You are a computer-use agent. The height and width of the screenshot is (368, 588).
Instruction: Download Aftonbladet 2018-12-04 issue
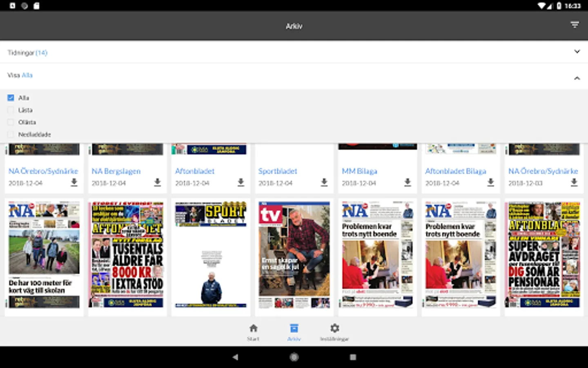click(x=241, y=182)
